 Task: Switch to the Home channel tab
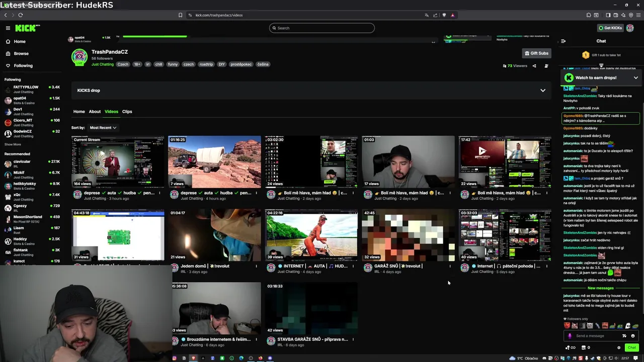(x=79, y=112)
